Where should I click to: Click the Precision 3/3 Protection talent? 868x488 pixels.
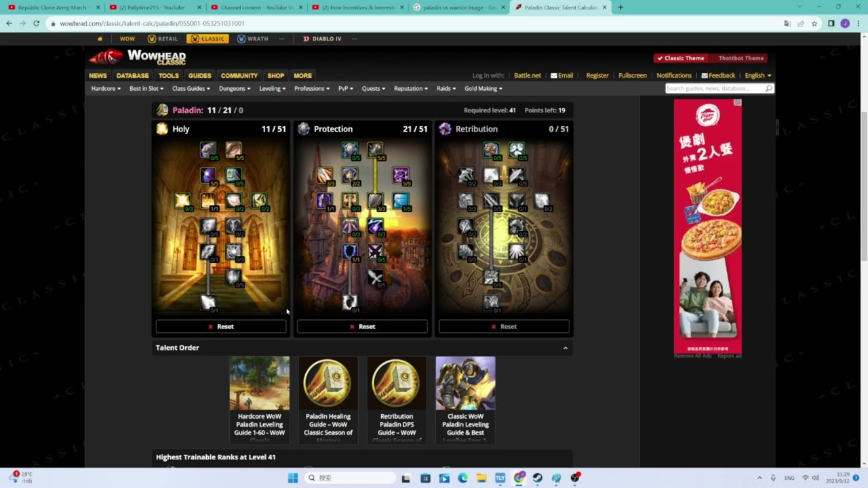[324, 176]
